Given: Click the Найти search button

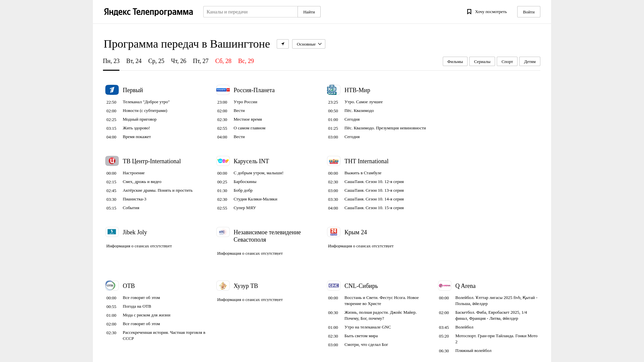Looking at the screenshot, I should (x=309, y=12).
